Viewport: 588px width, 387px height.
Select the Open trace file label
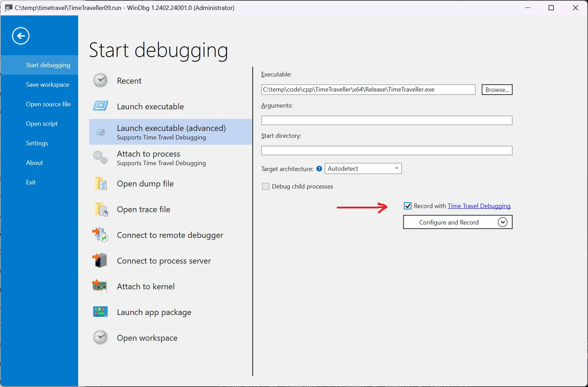click(x=143, y=209)
